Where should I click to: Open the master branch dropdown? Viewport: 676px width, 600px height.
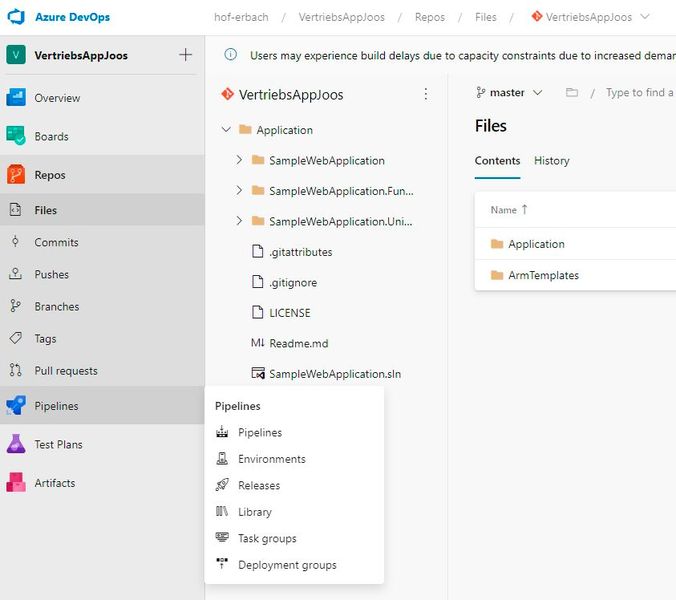point(510,92)
